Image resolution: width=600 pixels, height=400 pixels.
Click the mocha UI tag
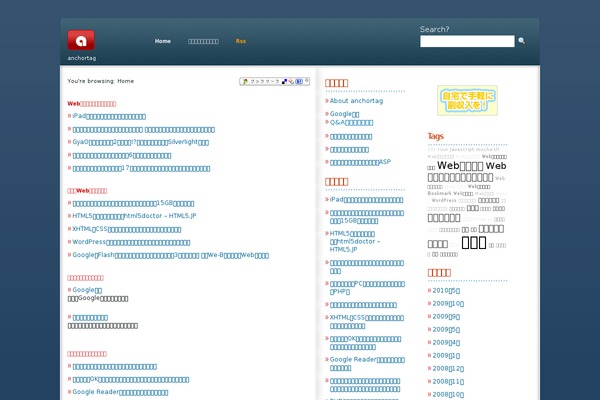pos(488,149)
